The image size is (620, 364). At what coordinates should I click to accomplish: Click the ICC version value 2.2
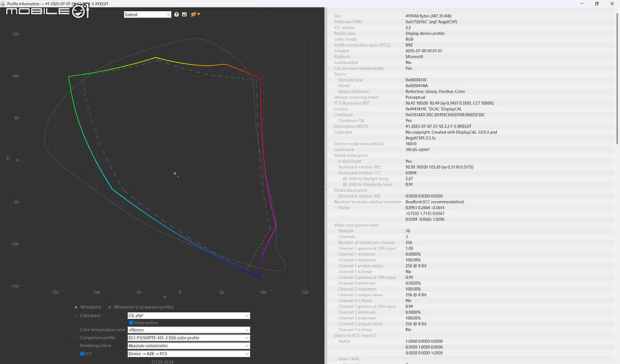pos(408,27)
